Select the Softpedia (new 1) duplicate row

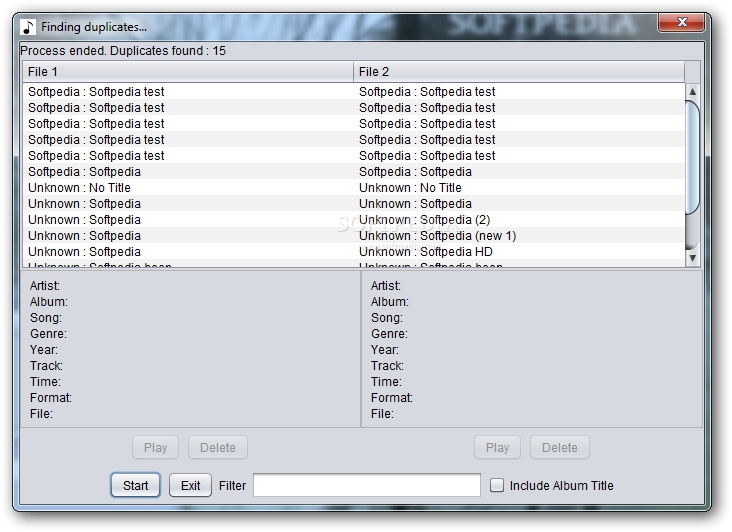click(354, 236)
